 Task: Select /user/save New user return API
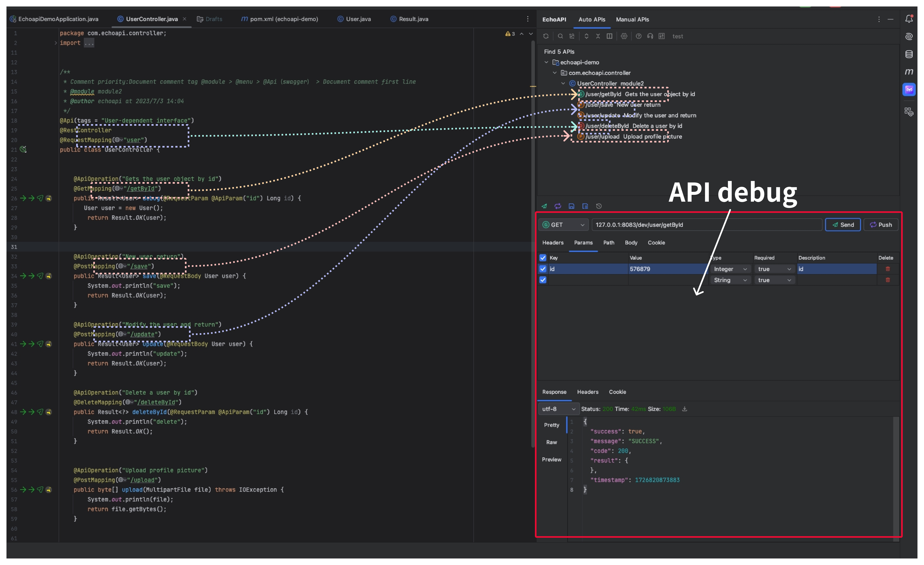click(x=619, y=105)
